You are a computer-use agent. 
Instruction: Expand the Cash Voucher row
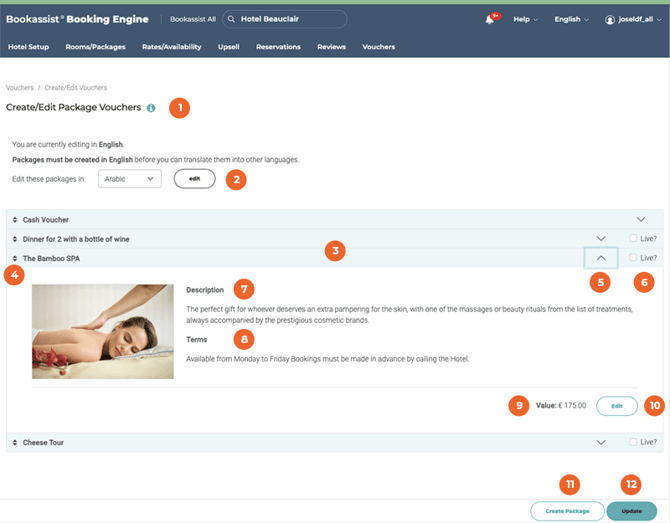[x=641, y=219]
